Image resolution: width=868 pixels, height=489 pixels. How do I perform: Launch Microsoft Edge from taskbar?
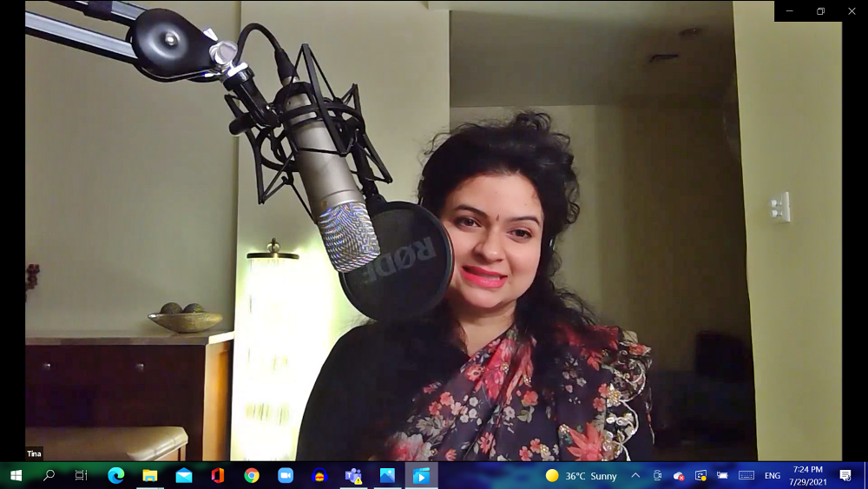115,475
